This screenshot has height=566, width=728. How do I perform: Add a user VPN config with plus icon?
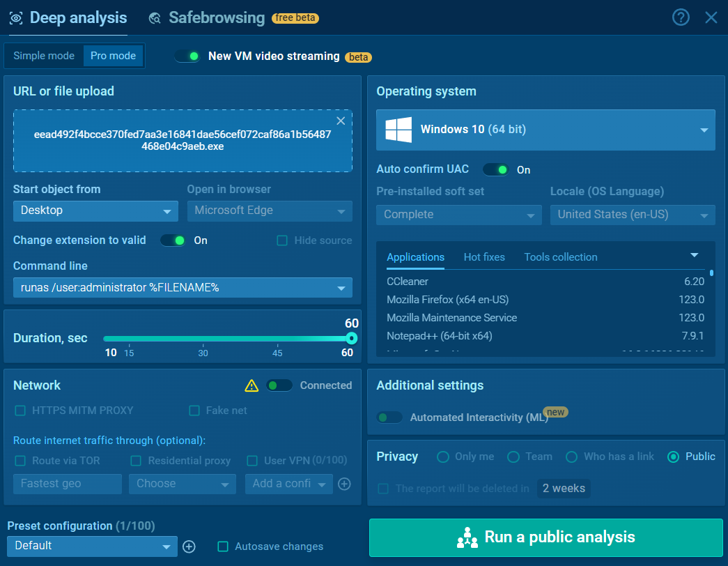pos(344,484)
